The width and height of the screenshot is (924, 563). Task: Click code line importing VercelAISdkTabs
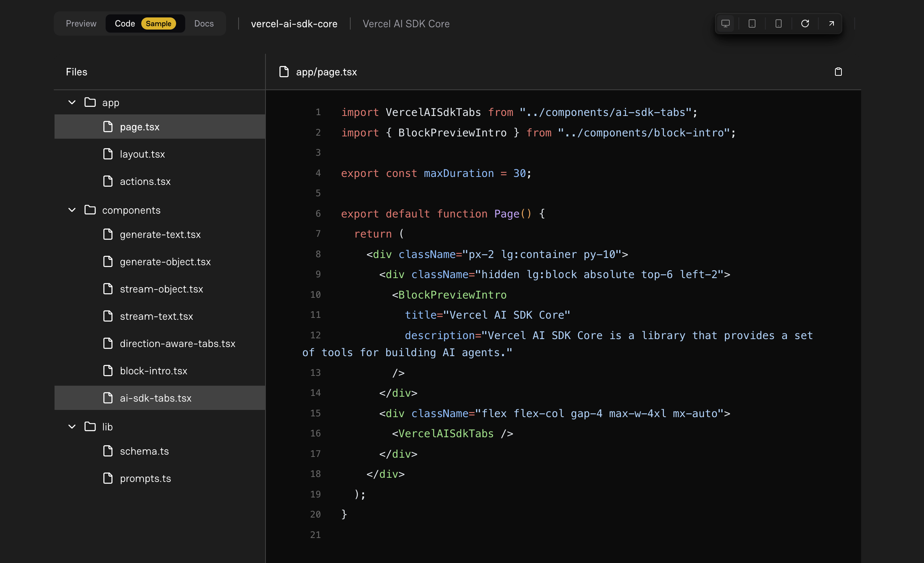(x=519, y=112)
